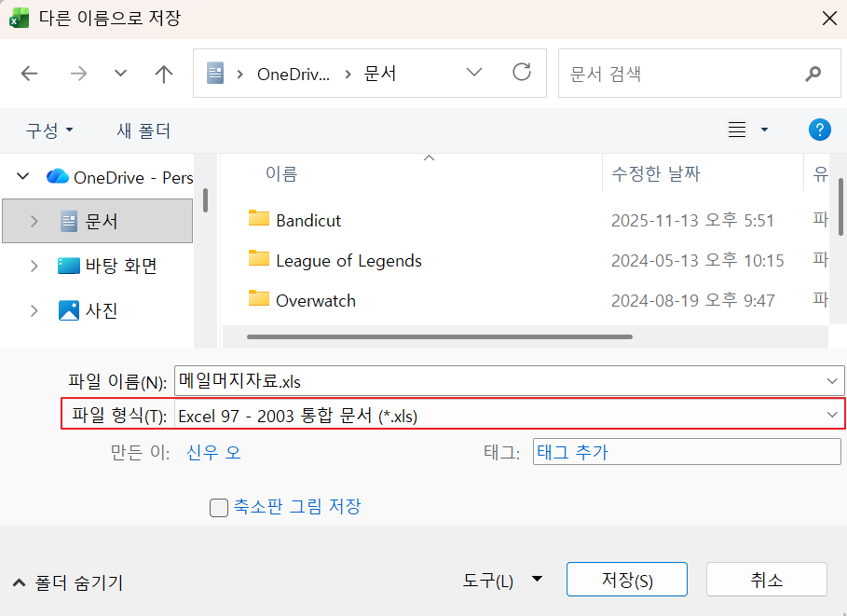Click the Excel icon in the title bar
The height and width of the screenshot is (616, 847).
20,18
